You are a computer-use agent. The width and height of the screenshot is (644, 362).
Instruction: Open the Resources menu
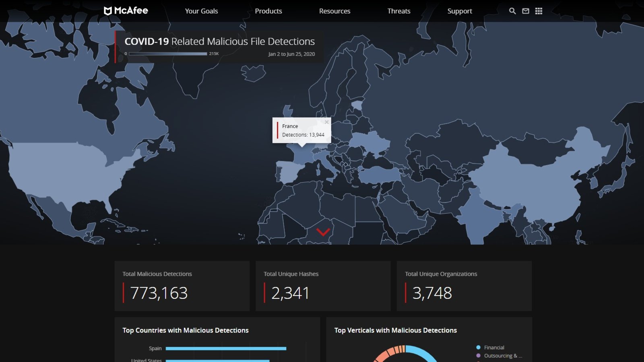(x=334, y=11)
